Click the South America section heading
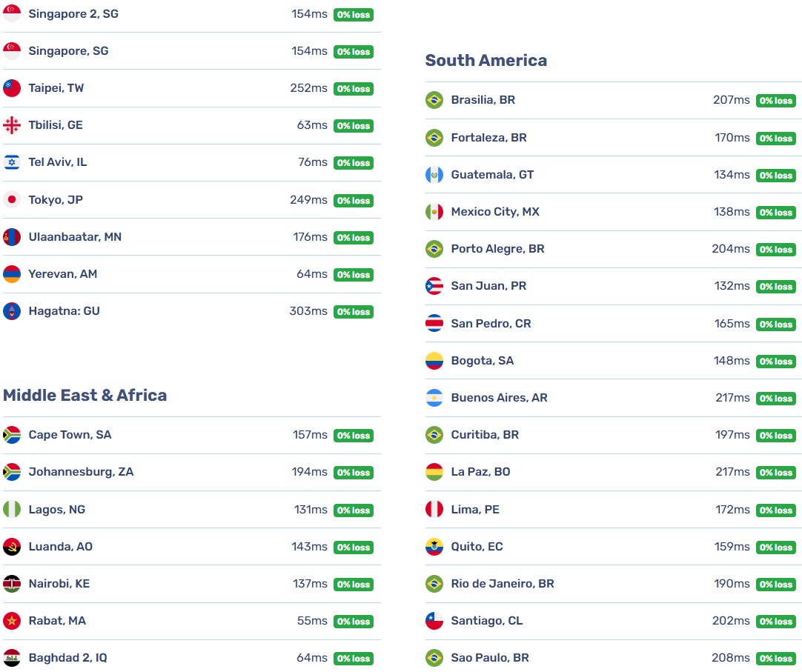The width and height of the screenshot is (802, 672). (486, 60)
